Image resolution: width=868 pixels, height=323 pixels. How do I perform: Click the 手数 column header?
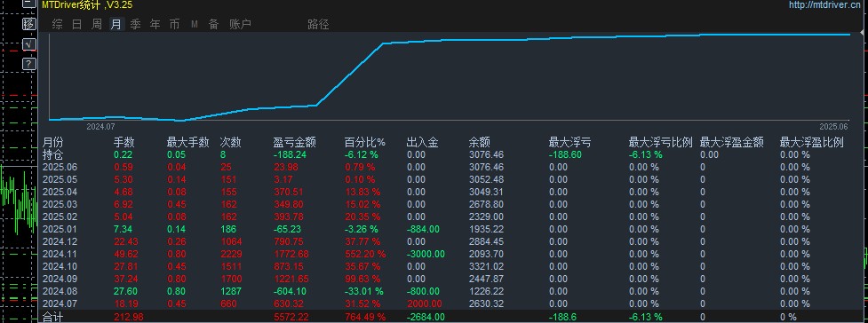pyautogui.click(x=124, y=143)
